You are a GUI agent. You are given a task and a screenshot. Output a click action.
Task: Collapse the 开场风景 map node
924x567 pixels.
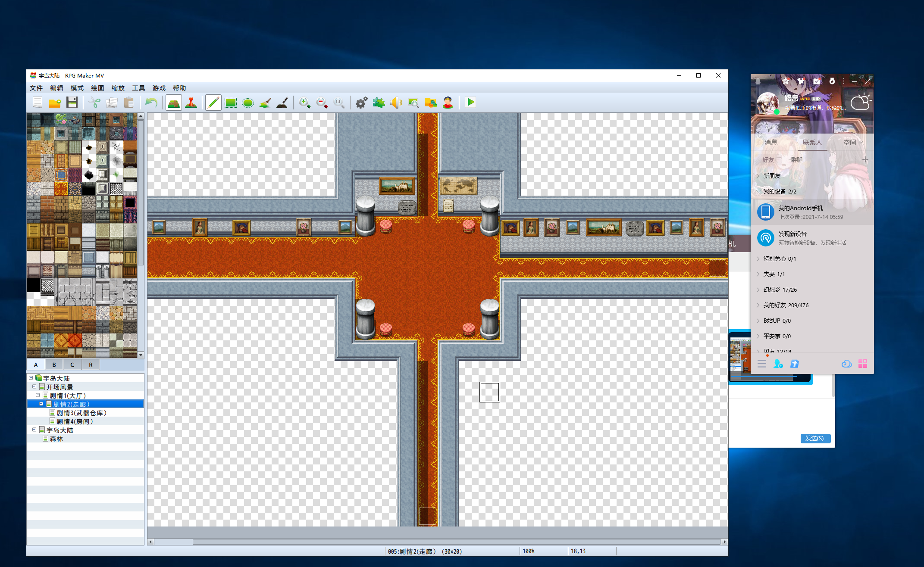(x=34, y=386)
